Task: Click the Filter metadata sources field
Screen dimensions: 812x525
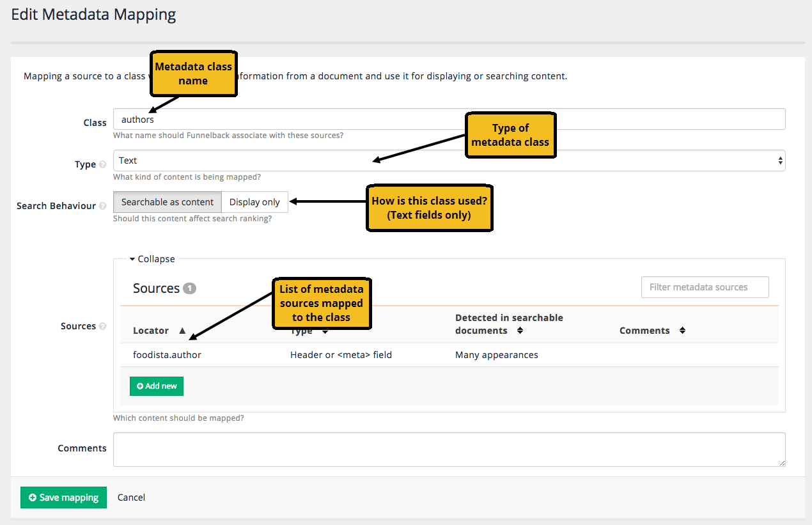Action: click(705, 287)
